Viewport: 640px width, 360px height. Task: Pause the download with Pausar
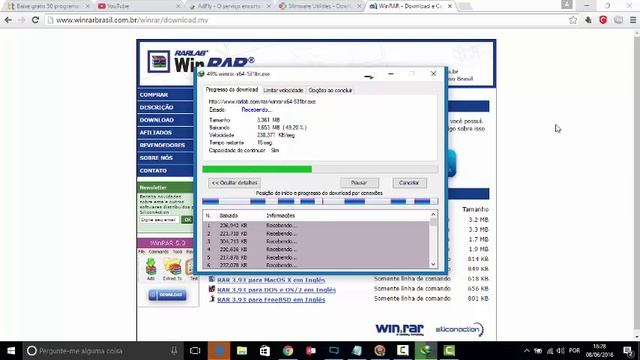[x=359, y=183]
